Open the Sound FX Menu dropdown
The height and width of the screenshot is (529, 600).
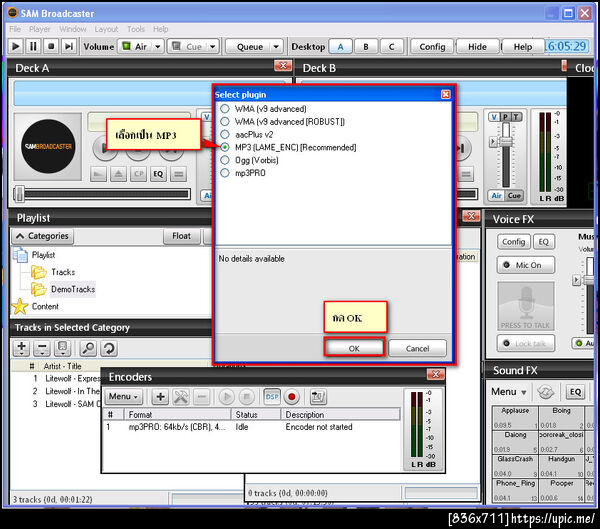pyautogui.click(x=509, y=392)
